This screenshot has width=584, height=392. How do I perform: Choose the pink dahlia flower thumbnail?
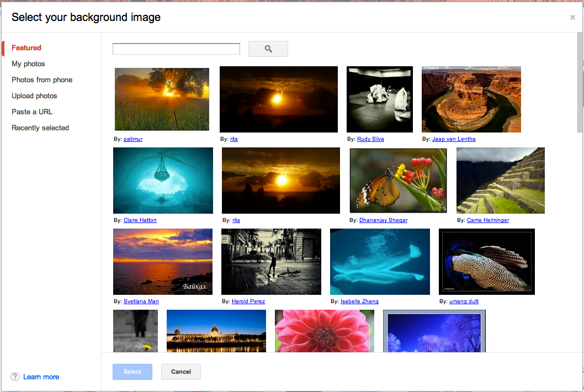(x=324, y=331)
